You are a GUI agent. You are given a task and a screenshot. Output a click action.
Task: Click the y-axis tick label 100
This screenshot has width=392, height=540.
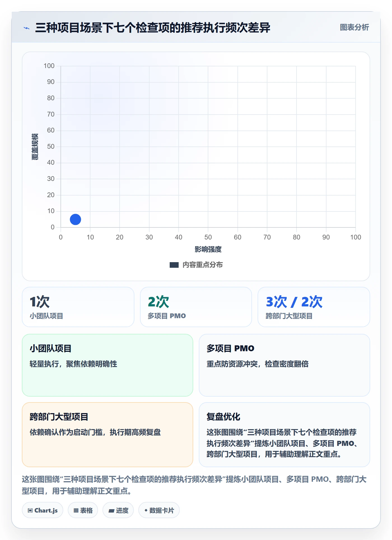click(49, 66)
